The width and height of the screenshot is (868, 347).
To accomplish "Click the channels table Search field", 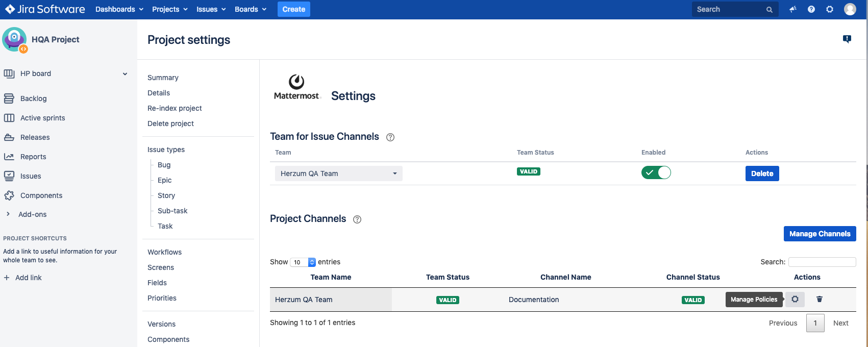I will pos(822,262).
